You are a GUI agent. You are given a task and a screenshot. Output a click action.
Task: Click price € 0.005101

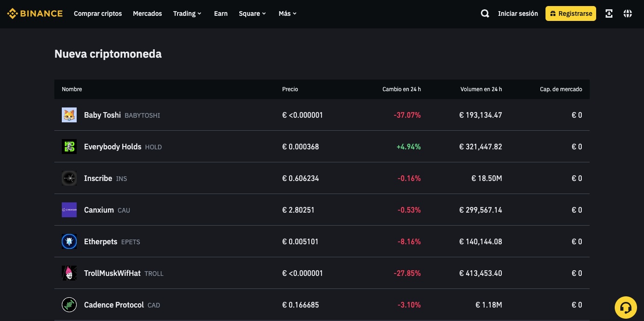pos(301,241)
